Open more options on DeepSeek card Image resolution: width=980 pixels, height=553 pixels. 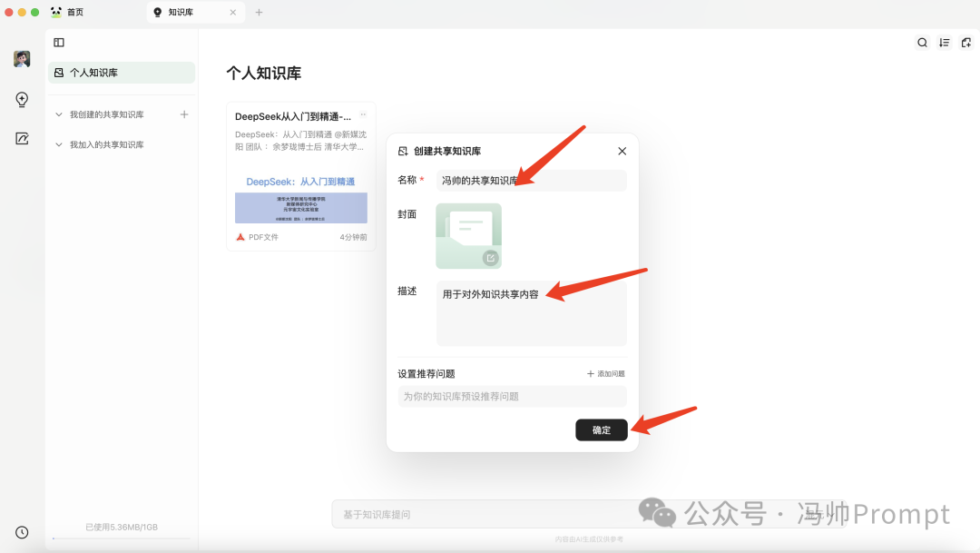click(x=363, y=115)
